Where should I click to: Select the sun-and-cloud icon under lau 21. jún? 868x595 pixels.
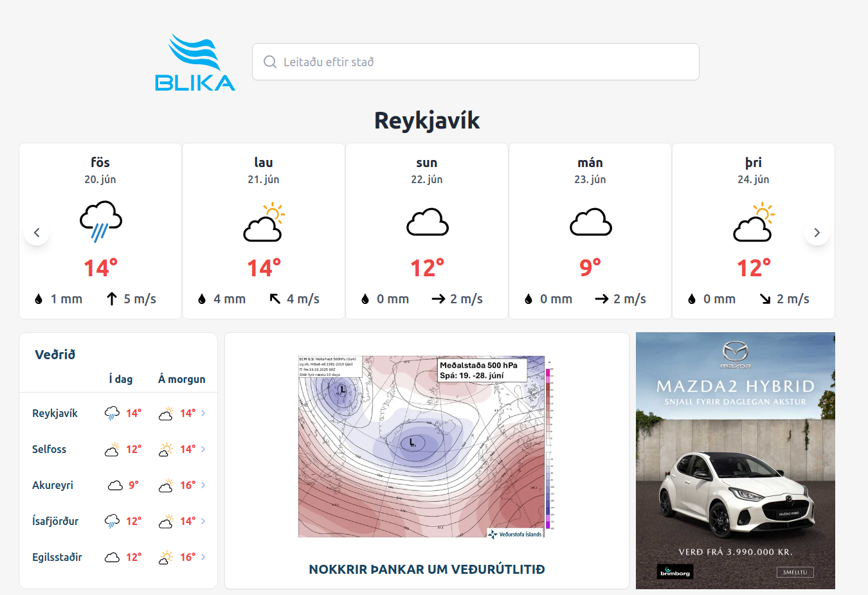pyautogui.click(x=263, y=222)
